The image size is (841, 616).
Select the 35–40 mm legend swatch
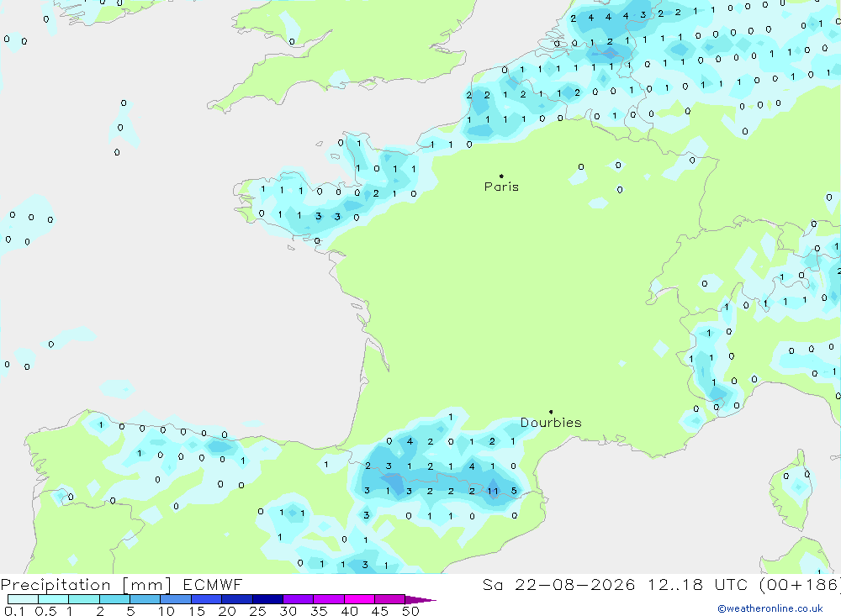click(329, 599)
